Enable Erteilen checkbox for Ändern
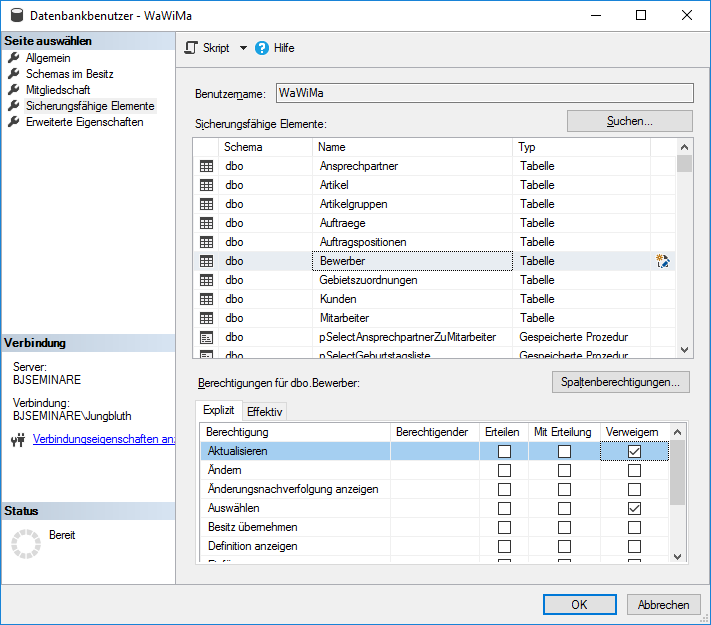Image resolution: width=711 pixels, height=625 pixels. [x=504, y=471]
